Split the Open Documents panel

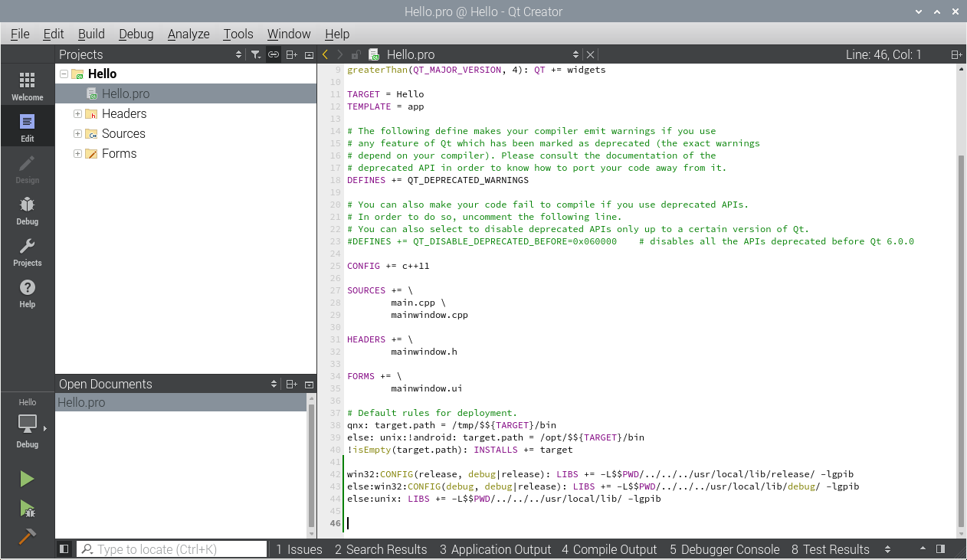coord(291,384)
